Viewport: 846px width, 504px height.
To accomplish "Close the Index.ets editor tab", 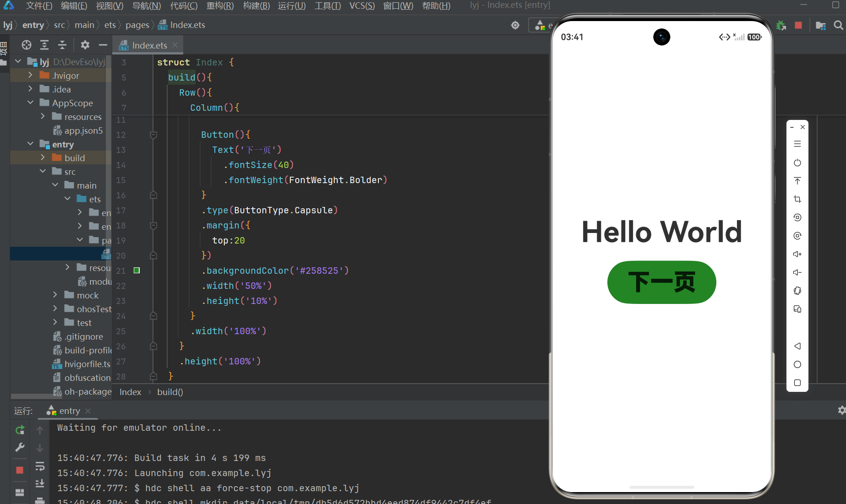I will [175, 45].
